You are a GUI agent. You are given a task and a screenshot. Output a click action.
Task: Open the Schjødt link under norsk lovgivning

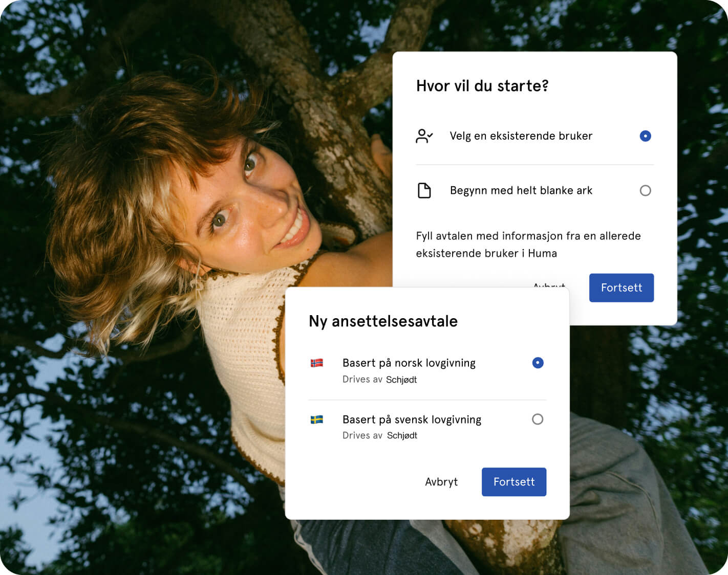pos(401,380)
